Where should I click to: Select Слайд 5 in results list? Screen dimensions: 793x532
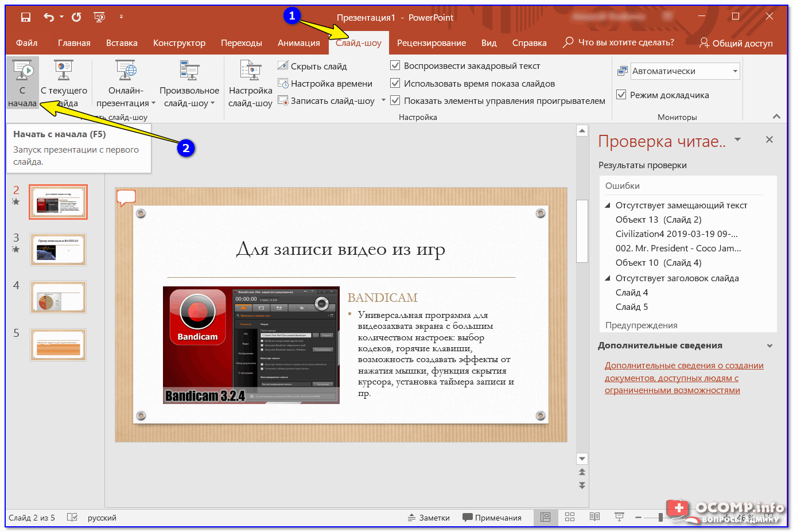(x=632, y=307)
